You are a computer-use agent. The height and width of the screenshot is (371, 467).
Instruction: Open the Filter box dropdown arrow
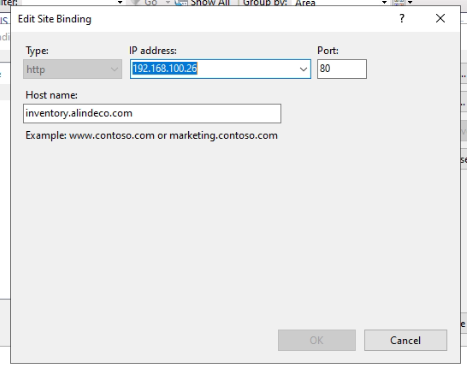click(120, 2)
